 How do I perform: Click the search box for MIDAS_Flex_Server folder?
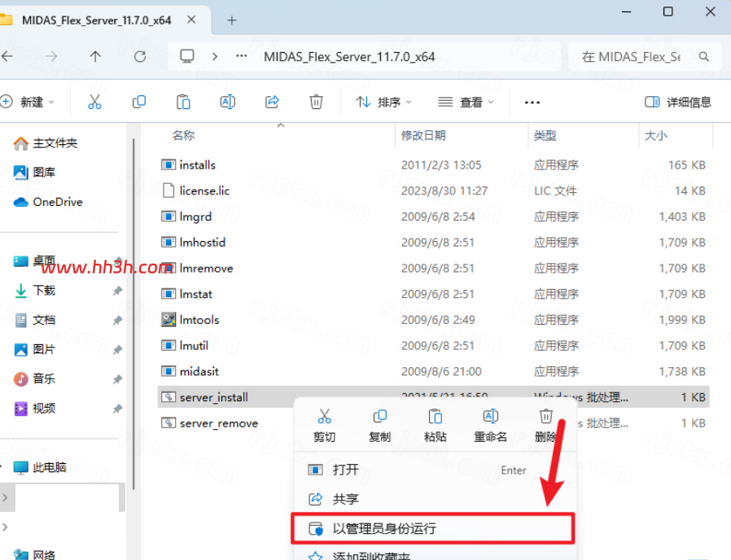click(646, 57)
